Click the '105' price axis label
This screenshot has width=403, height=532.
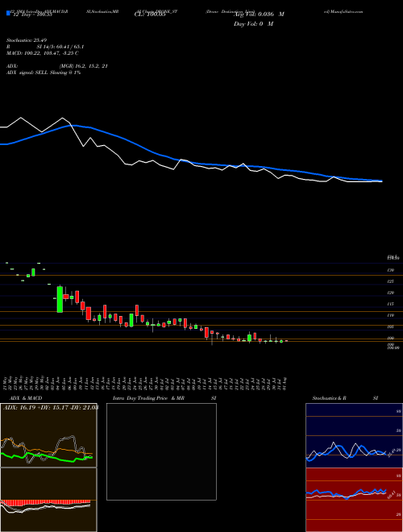[391, 326]
